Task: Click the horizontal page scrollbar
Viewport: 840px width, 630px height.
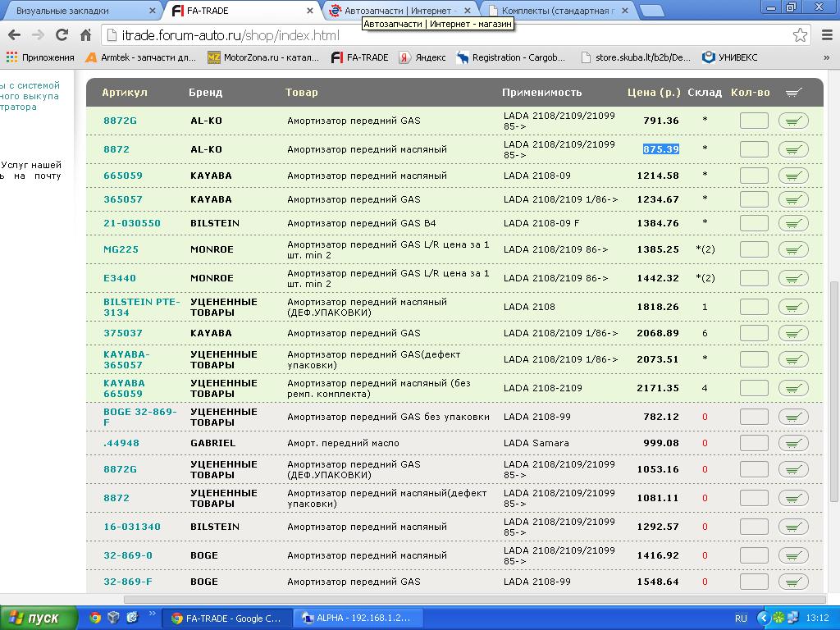Action: pos(475,600)
